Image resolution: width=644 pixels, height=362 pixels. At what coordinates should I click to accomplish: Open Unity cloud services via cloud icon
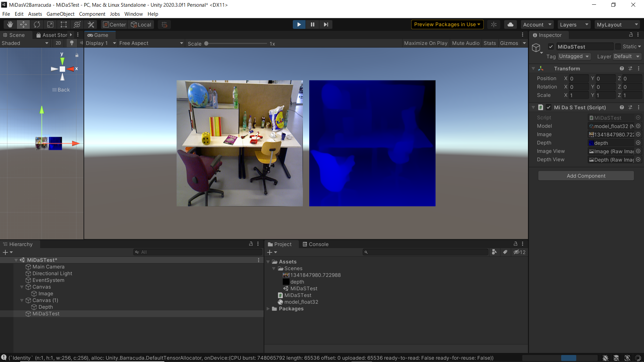[510, 24]
